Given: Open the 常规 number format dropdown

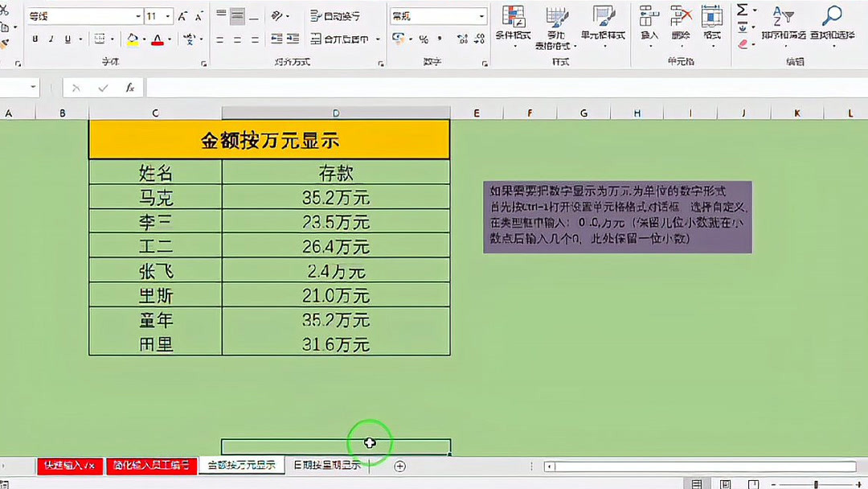Looking at the screenshot, I should tap(483, 16).
